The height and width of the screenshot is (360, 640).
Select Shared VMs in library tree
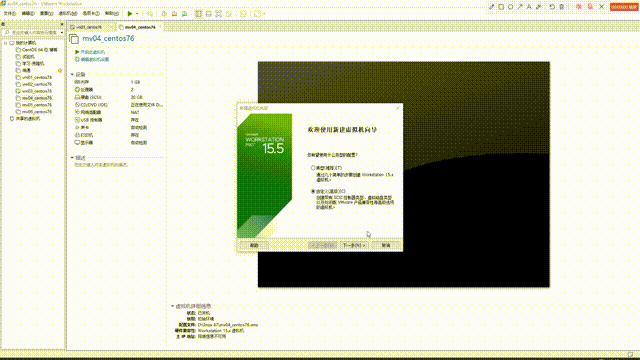(x=25, y=119)
